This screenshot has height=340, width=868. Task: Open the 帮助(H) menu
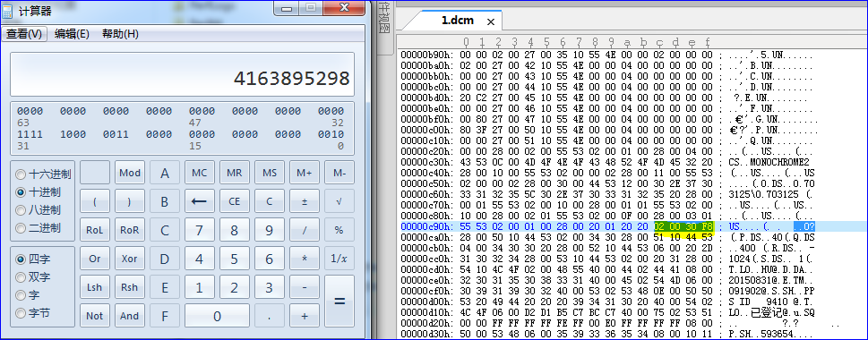point(120,34)
